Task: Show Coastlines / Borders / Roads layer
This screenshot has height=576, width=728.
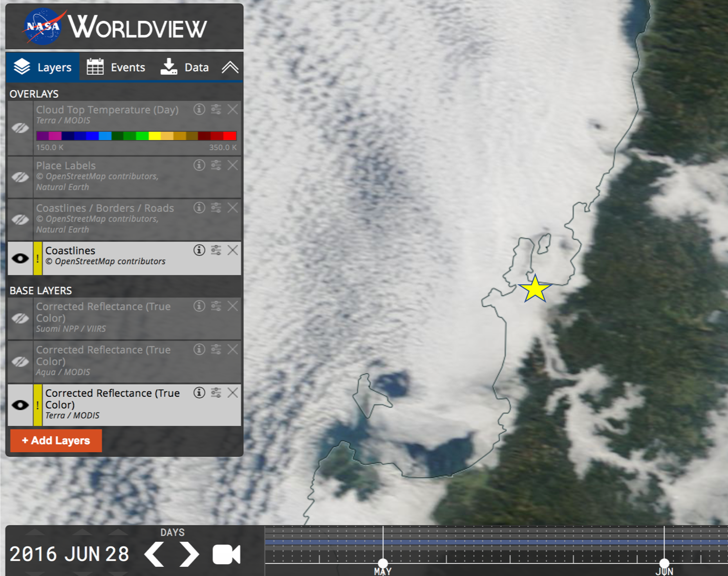Action: (20, 220)
